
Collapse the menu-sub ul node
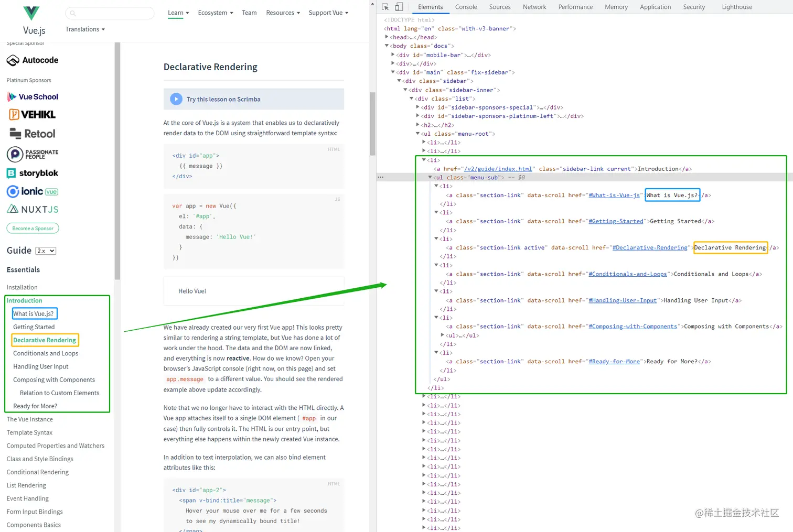(x=430, y=177)
